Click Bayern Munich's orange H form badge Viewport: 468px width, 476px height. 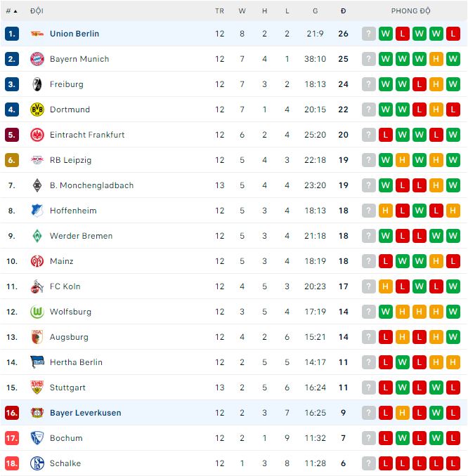tap(436, 59)
